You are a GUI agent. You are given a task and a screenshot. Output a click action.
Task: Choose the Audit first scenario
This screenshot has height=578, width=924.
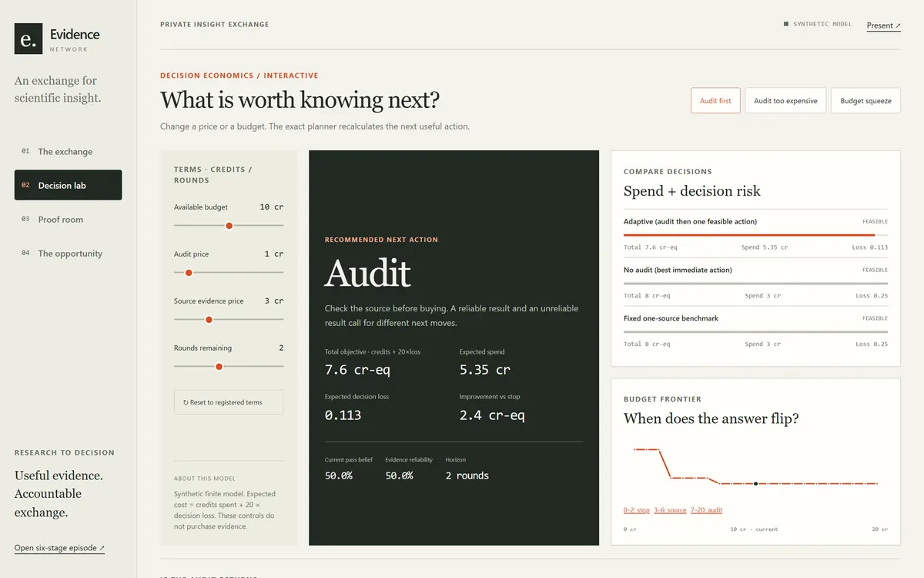715,101
